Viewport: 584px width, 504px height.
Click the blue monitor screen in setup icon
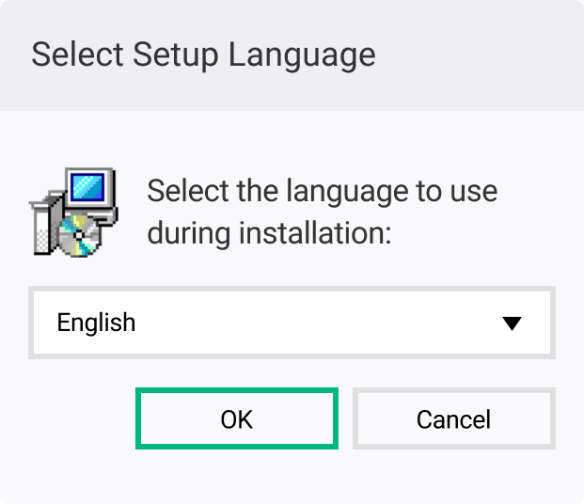(88, 187)
